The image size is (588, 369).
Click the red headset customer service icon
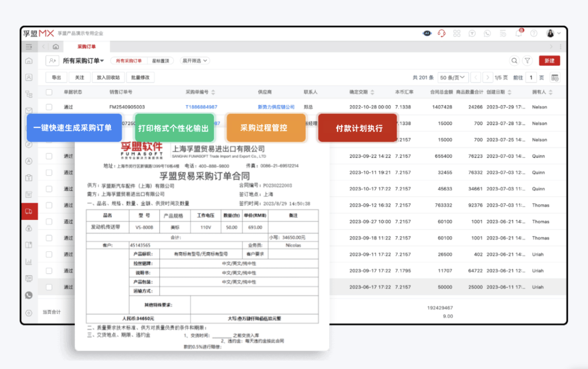pyautogui.click(x=441, y=33)
